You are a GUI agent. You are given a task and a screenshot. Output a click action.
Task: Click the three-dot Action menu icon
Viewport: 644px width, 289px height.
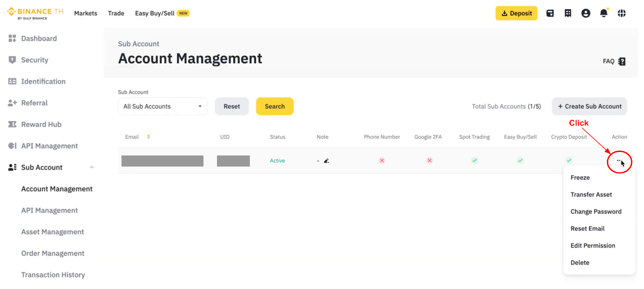pyautogui.click(x=619, y=161)
